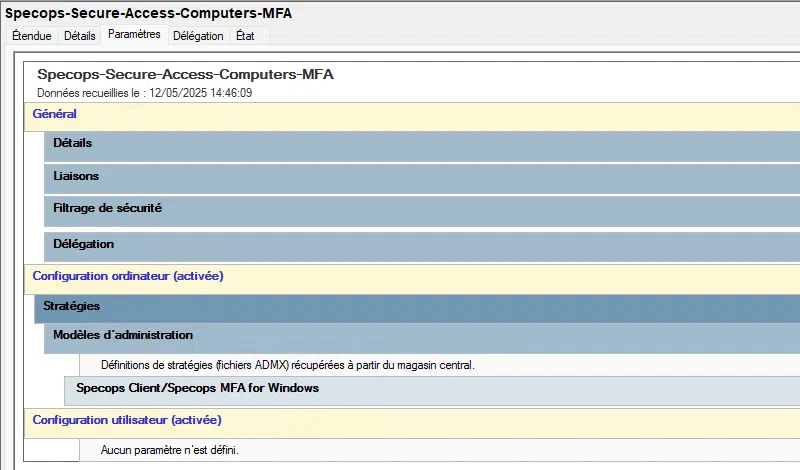Screen dimensions: 800x470
Task: Open the Détails tab
Action: 80,36
